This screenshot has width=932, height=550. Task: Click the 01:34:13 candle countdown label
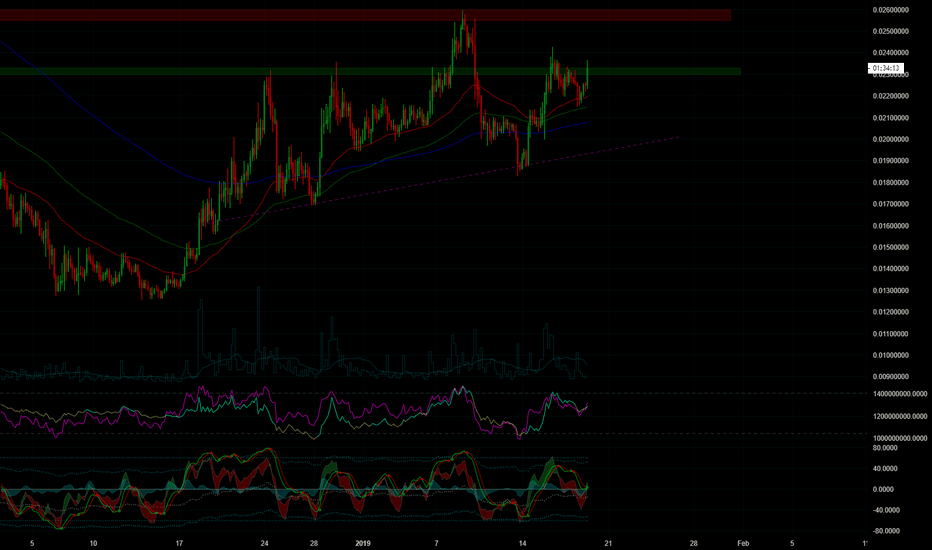point(886,68)
